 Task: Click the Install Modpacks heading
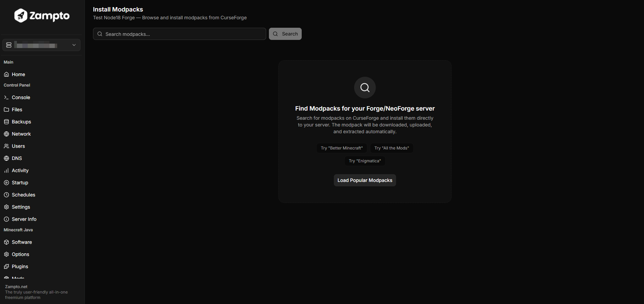[118, 9]
